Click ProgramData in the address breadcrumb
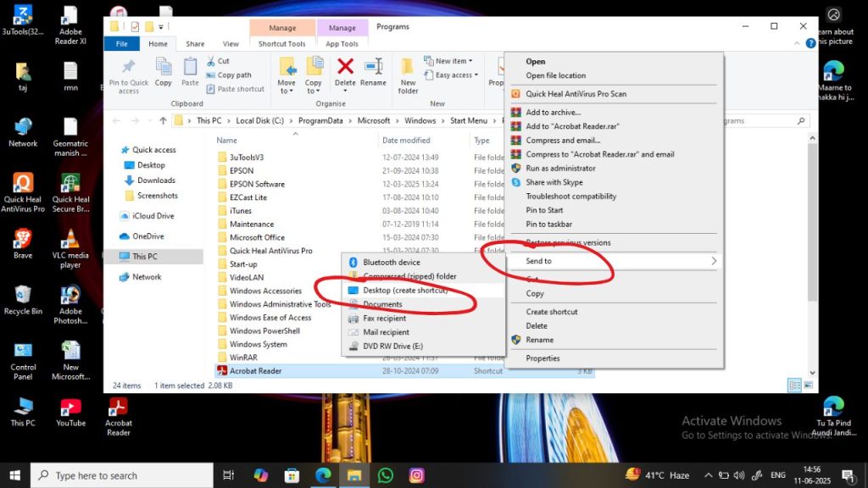The height and width of the screenshot is (488, 868). (x=320, y=120)
